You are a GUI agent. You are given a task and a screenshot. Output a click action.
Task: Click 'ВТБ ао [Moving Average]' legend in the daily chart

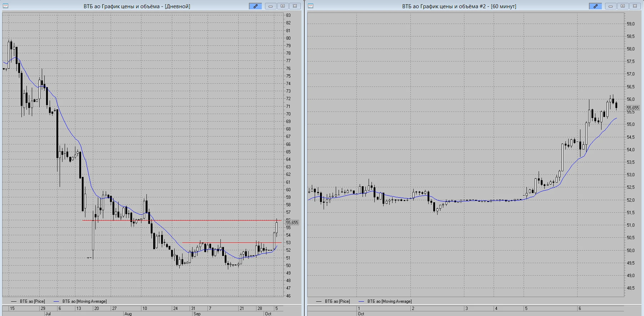(84, 301)
